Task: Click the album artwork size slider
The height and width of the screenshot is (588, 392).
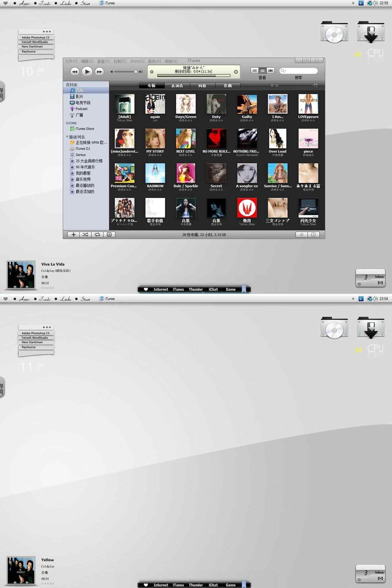Action: [x=294, y=85]
